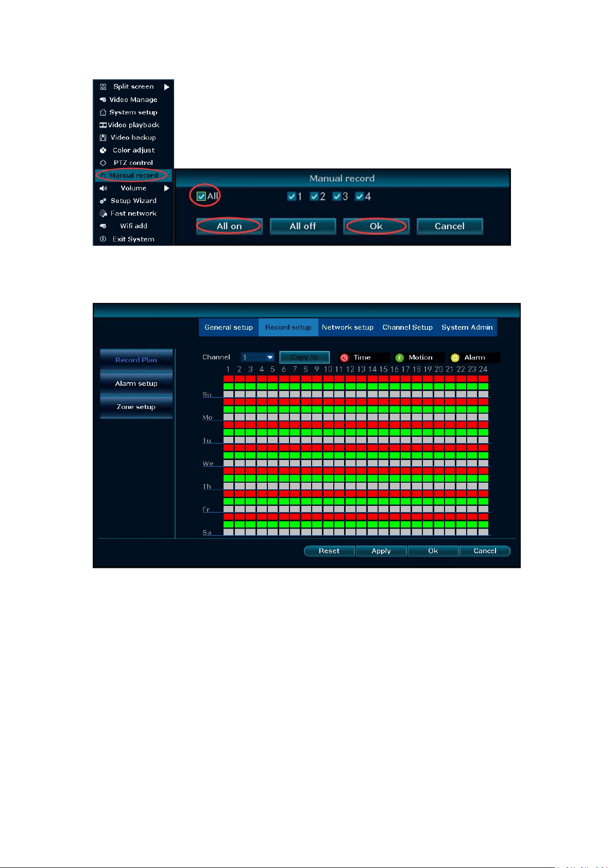Click Sunday hour 1 red time cell
The height and width of the screenshot is (868, 614).
tap(228, 379)
